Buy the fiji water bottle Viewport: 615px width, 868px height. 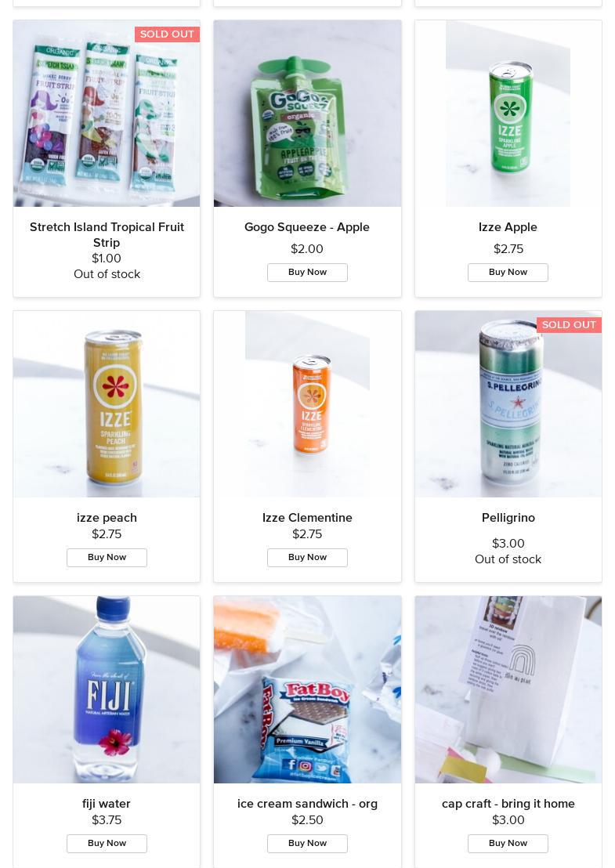tap(107, 843)
